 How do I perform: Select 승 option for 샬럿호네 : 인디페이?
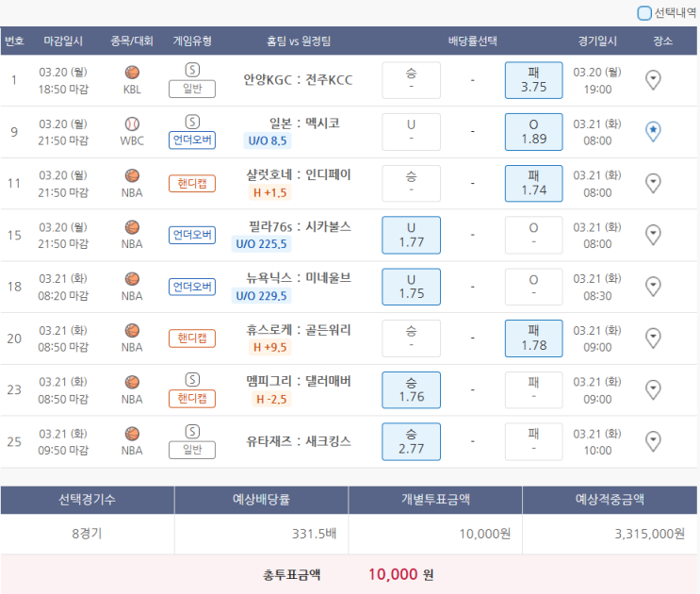tap(411, 183)
